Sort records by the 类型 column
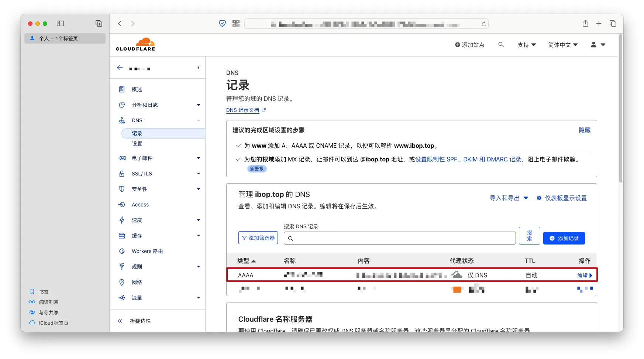The image size is (644, 359). tap(246, 261)
